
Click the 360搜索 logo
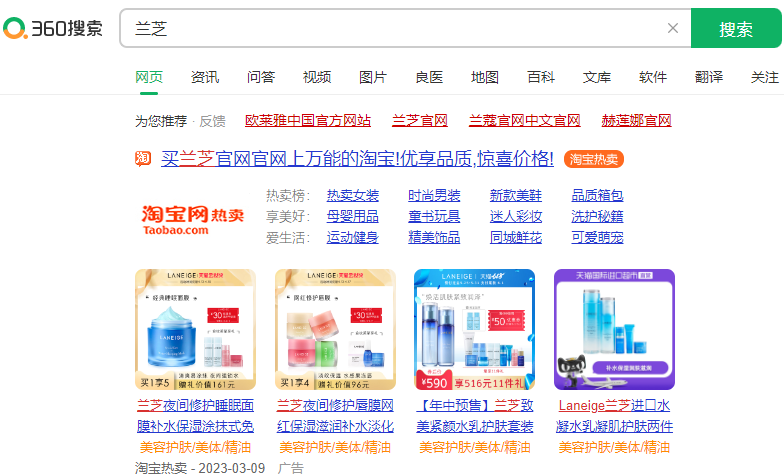[x=53, y=28]
